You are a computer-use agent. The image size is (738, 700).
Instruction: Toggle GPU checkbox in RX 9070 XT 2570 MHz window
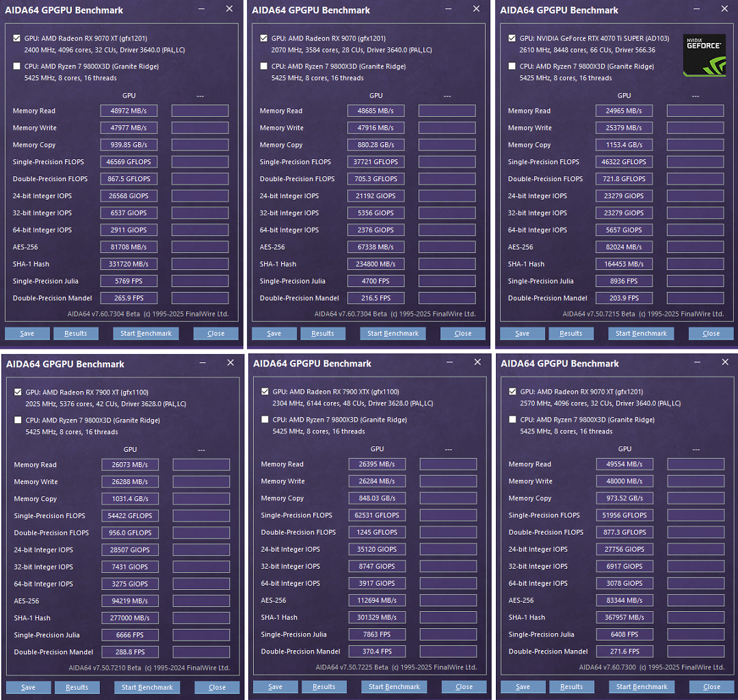(512, 392)
